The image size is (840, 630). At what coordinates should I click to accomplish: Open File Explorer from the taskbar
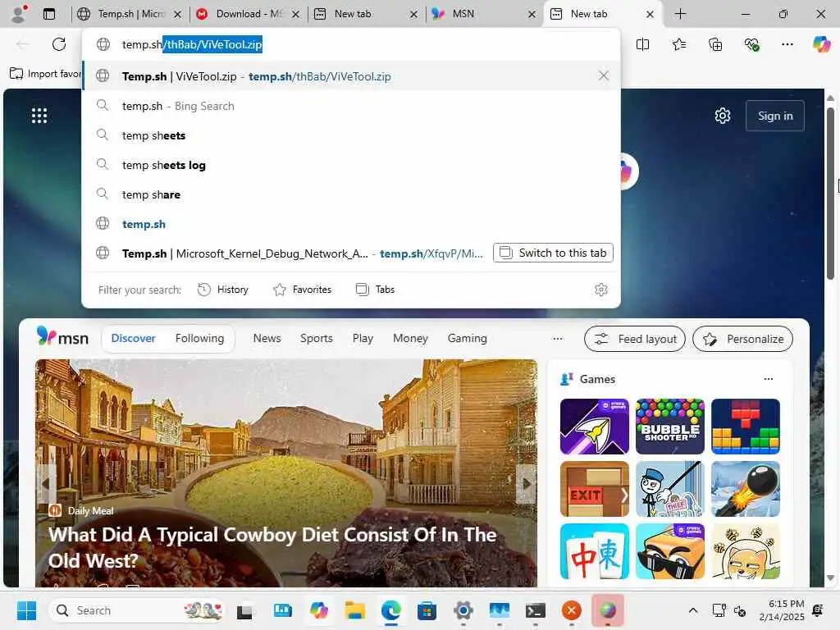click(354, 610)
